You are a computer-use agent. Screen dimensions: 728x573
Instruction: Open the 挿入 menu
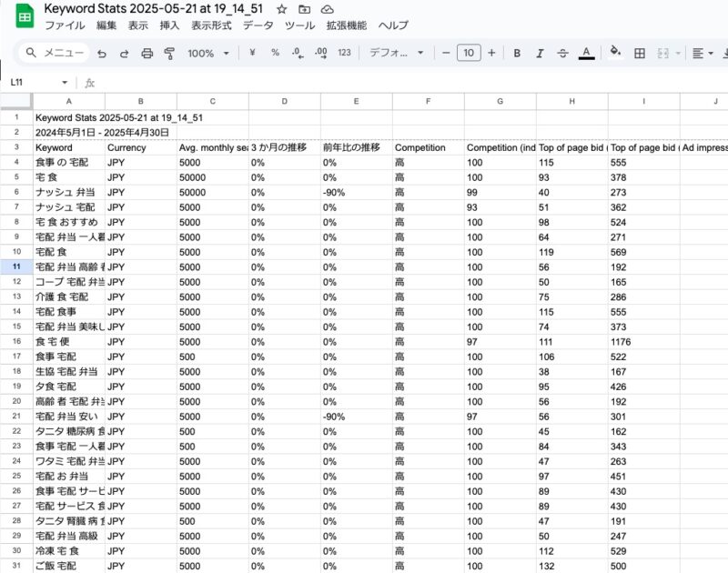[169, 25]
